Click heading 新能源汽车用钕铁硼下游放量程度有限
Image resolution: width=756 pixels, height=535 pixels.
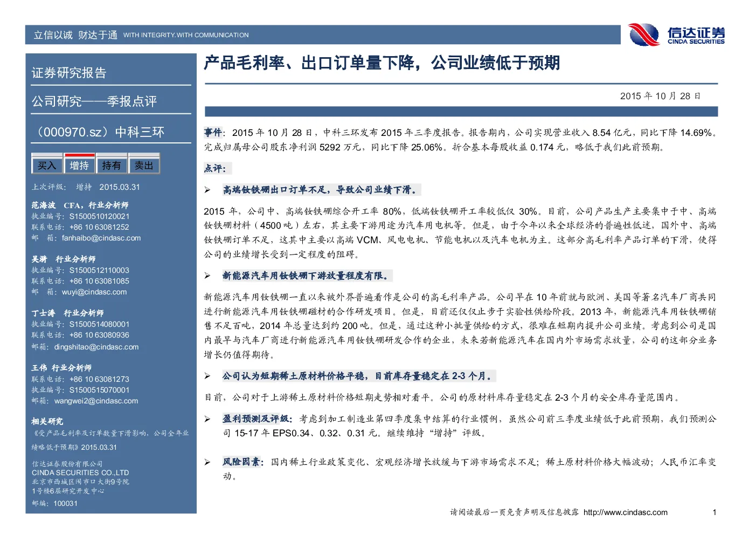306,276
